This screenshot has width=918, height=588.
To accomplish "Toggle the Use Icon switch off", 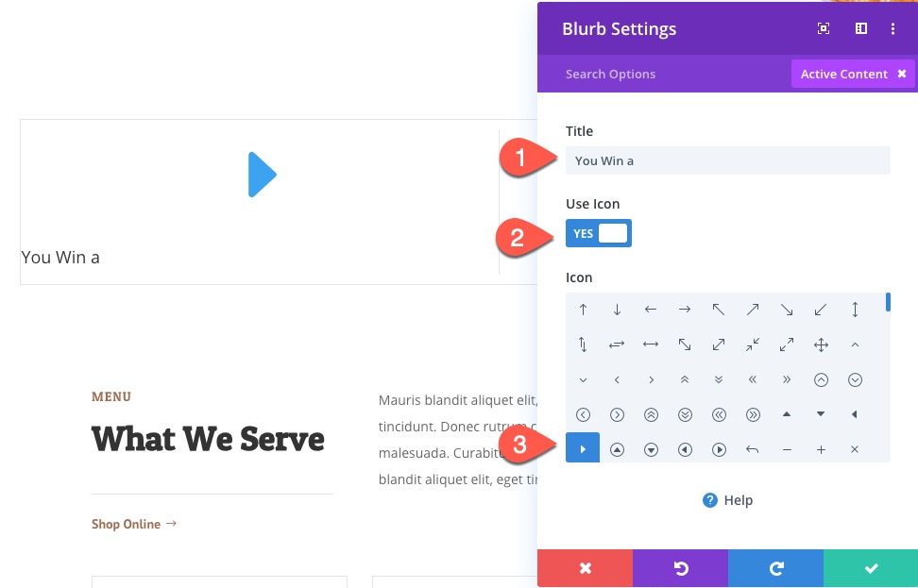I will 599,233.
